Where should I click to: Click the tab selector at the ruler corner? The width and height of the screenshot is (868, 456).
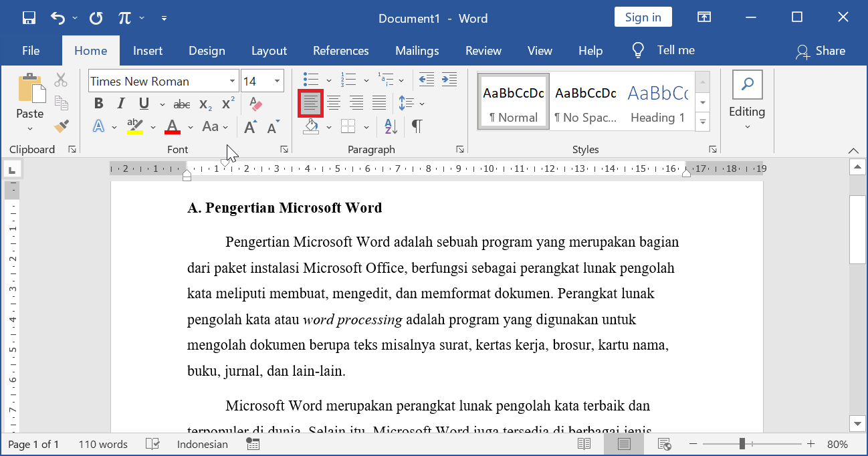coord(12,169)
